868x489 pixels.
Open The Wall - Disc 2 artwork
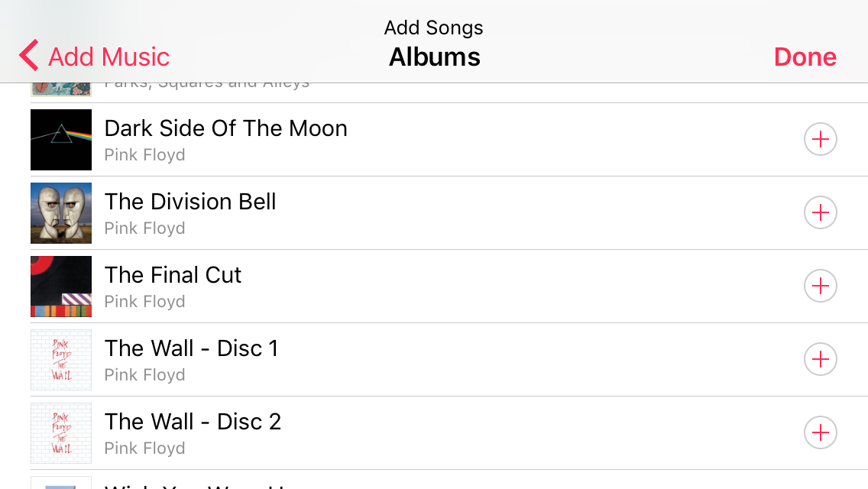(x=60, y=432)
